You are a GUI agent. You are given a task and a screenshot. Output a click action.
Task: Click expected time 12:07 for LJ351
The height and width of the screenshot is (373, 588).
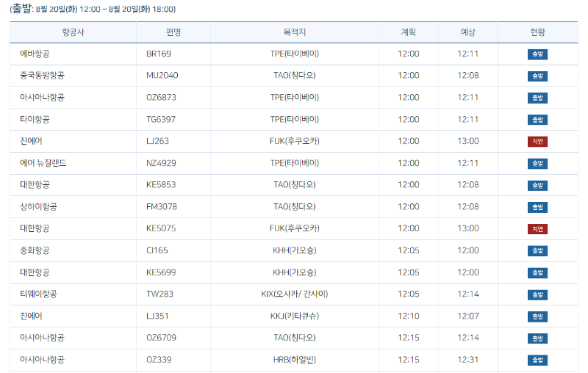468,316
